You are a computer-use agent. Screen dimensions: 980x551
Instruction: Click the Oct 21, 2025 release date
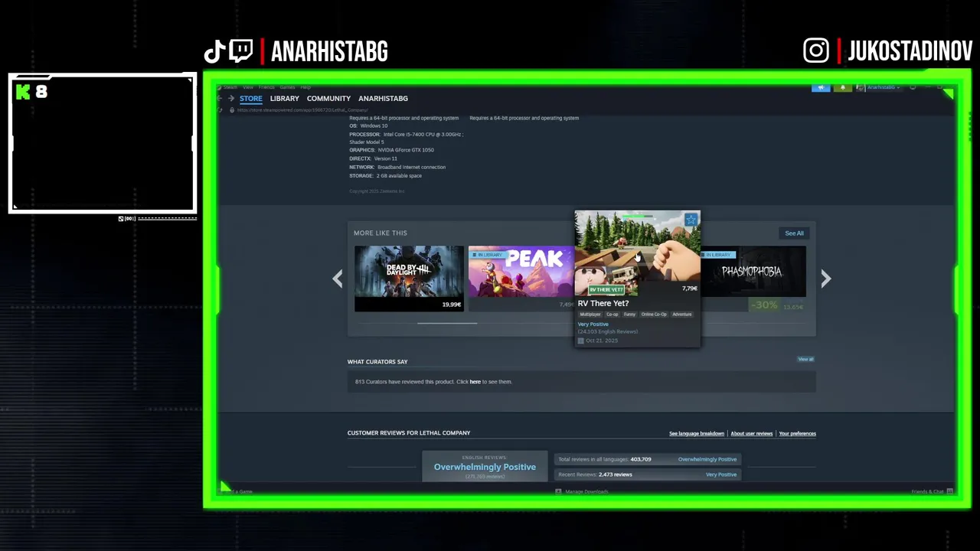point(602,341)
